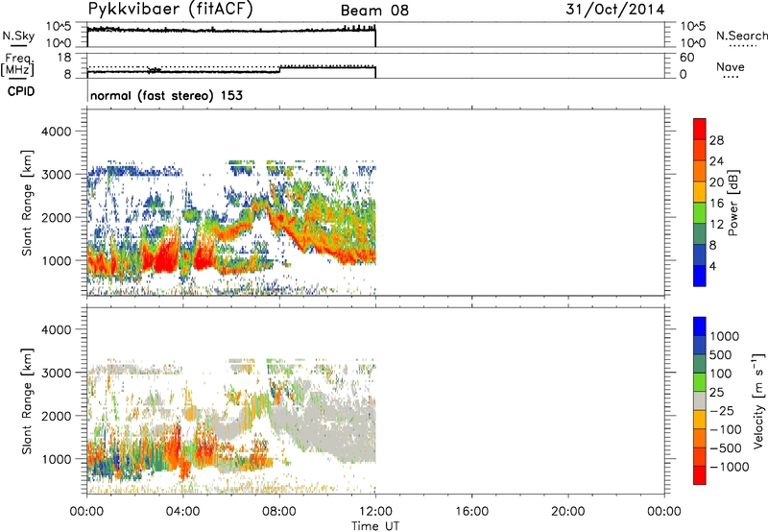Image resolution: width=768 pixels, height=532 pixels.
Task: Click the blue top segment of velocity colorbar
Action: 700,326
